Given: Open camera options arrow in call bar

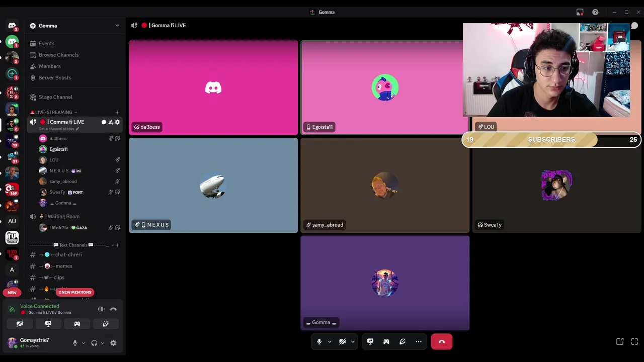Looking at the screenshot, I should tap(353, 341).
